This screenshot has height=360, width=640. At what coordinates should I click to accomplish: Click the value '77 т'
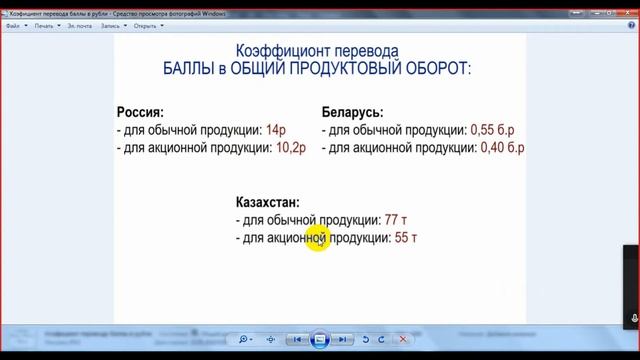pyautogui.click(x=396, y=220)
